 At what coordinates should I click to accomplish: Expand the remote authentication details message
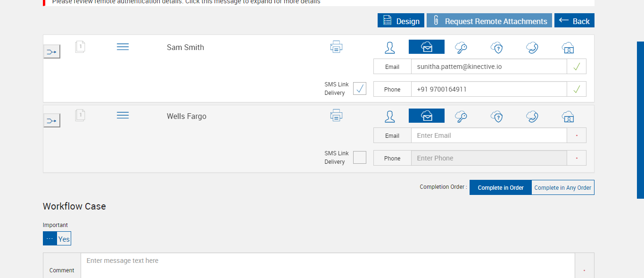point(186,2)
